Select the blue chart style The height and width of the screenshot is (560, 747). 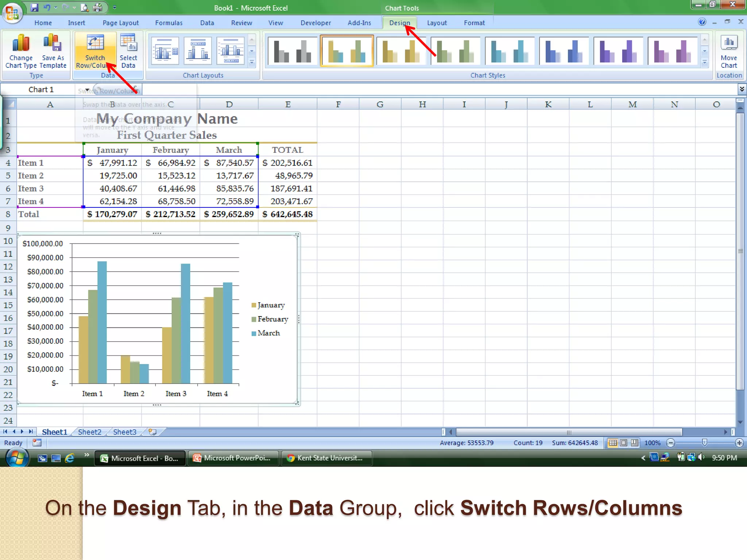[x=564, y=51]
